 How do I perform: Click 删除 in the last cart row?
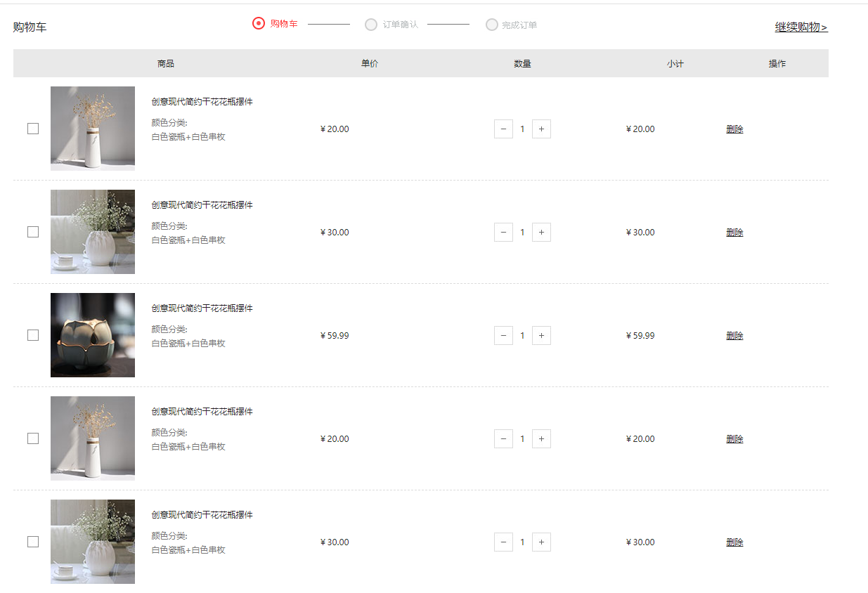point(734,542)
